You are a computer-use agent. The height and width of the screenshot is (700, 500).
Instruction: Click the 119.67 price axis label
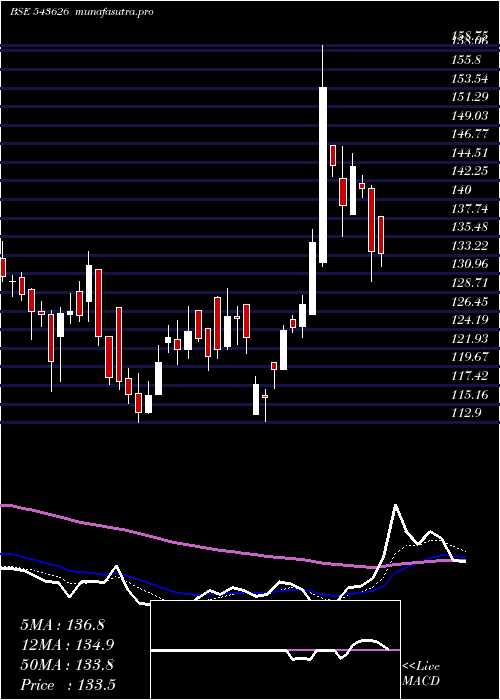pyautogui.click(x=470, y=358)
